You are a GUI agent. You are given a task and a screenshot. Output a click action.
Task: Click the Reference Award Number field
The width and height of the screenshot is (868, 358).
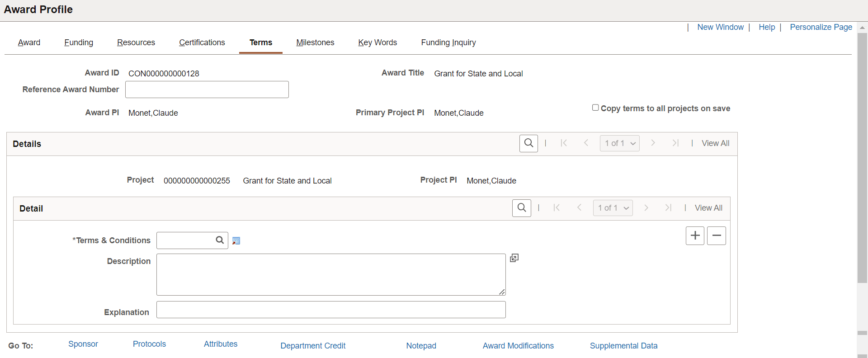pyautogui.click(x=207, y=89)
